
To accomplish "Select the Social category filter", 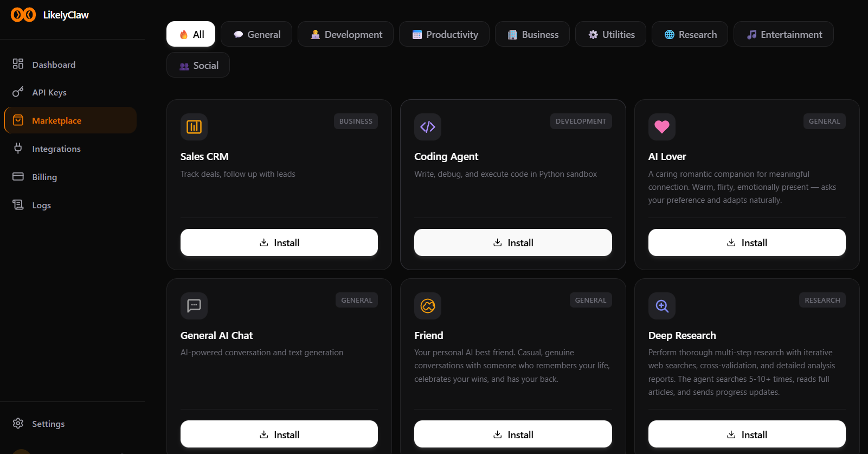I will click(x=198, y=65).
